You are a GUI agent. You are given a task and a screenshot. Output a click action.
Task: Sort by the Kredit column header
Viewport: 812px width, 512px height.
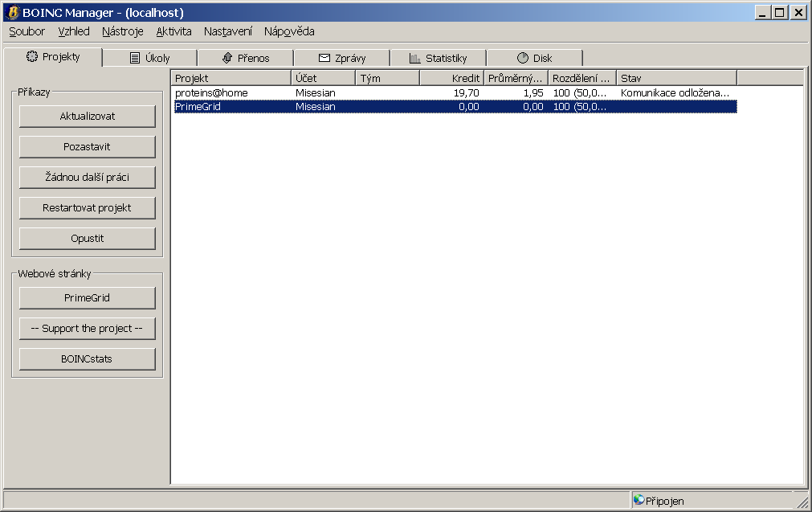point(452,78)
